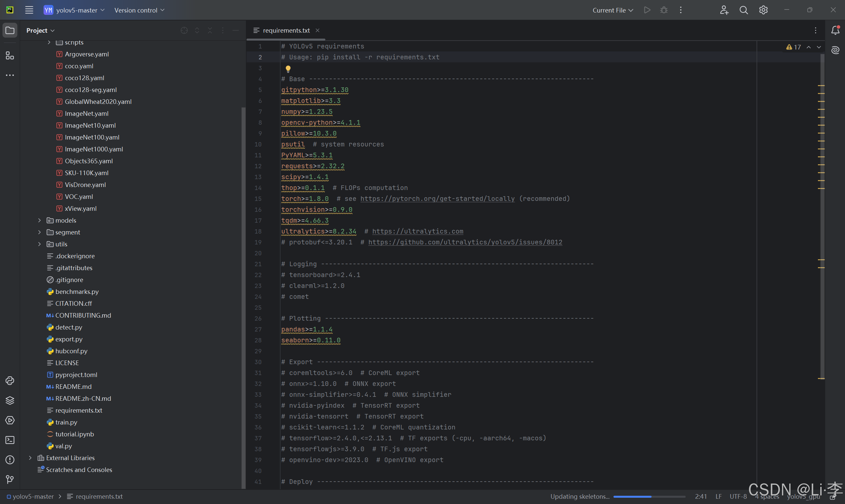
Task: Open the main hamburger menu
Action: tap(29, 10)
